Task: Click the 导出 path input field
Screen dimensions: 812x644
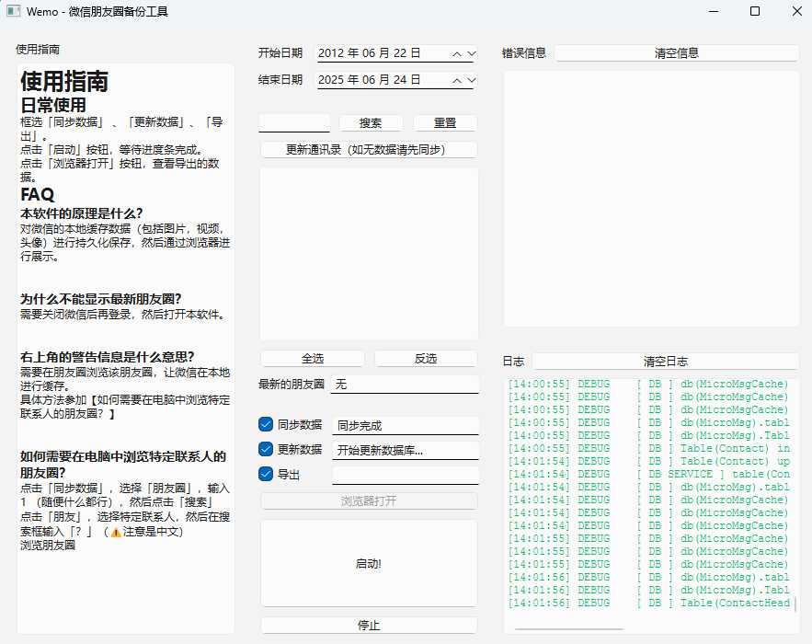Action: coord(405,475)
